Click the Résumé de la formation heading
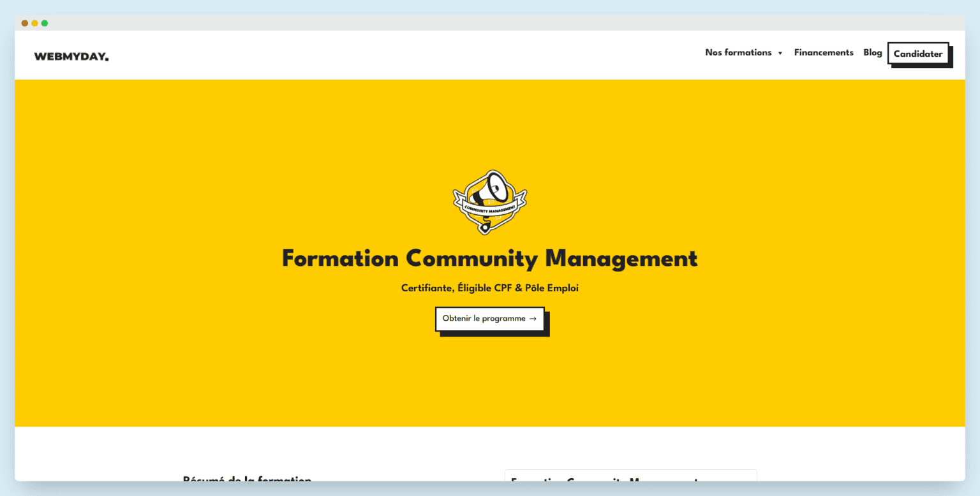The image size is (980, 496). (x=247, y=480)
